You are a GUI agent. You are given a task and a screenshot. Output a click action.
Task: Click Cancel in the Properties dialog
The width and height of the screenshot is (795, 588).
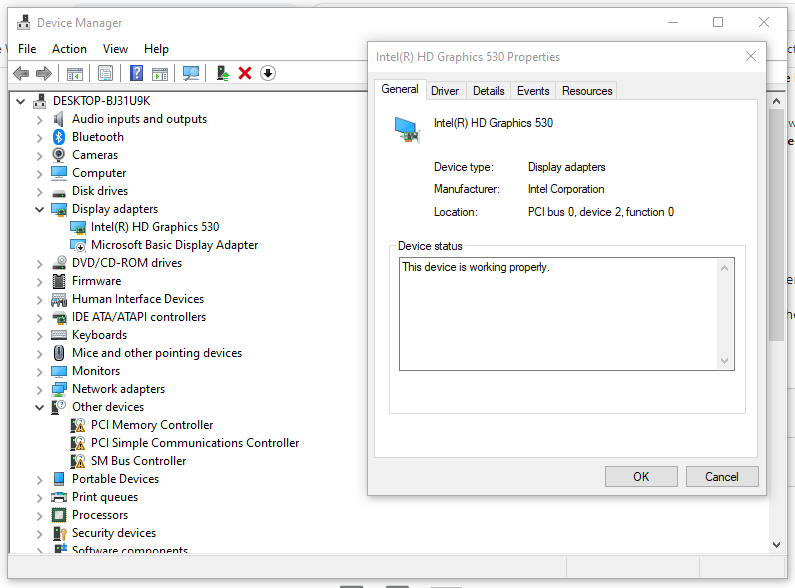[721, 477]
